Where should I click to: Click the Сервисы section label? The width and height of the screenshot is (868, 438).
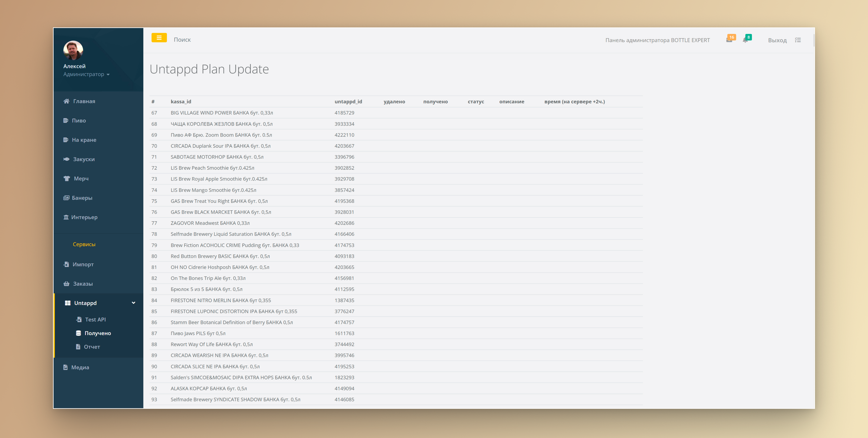pos(84,244)
